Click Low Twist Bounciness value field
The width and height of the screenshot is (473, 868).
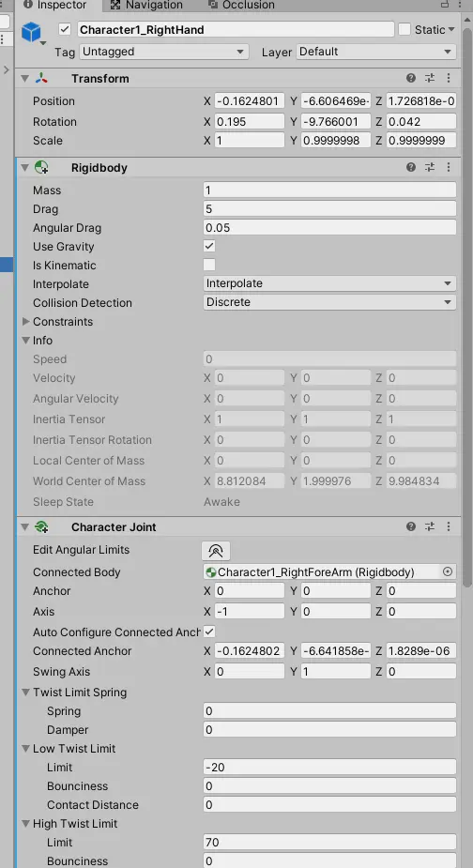coord(329,786)
